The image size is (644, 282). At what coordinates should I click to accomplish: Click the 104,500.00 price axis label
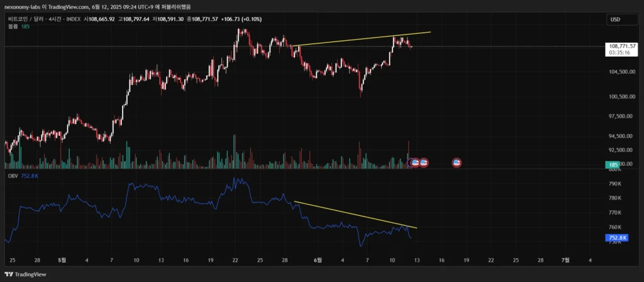click(621, 72)
